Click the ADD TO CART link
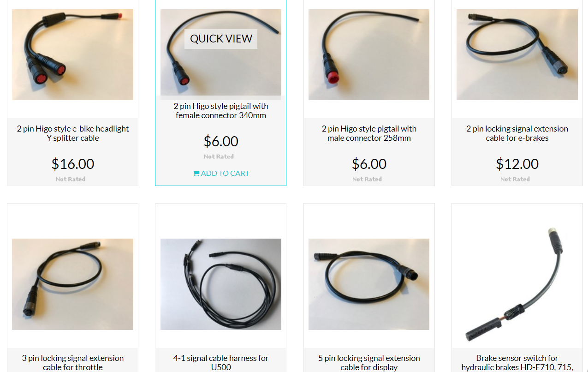This screenshot has height=372, width=588. [x=221, y=174]
